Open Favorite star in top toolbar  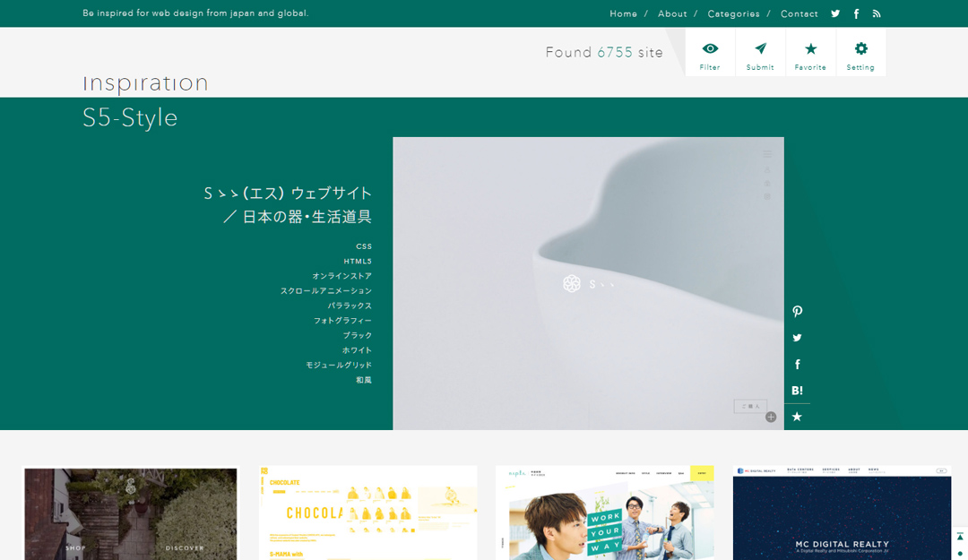810,54
